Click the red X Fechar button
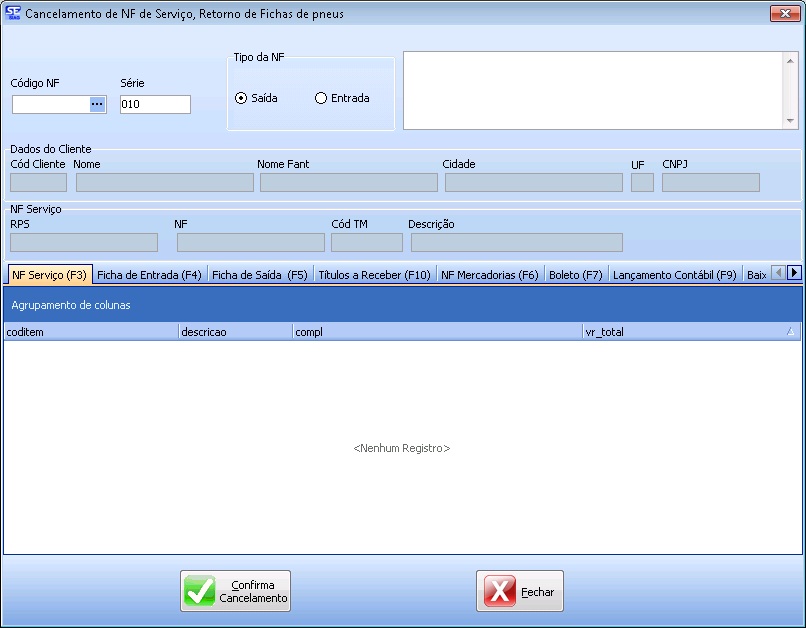This screenshot has height=628, width=806. click(519, 591)
